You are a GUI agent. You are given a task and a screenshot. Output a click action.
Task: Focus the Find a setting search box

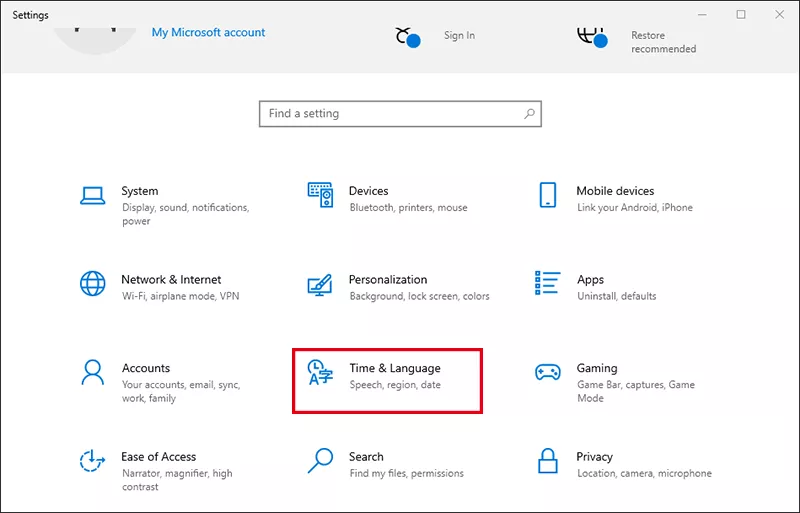390,114
